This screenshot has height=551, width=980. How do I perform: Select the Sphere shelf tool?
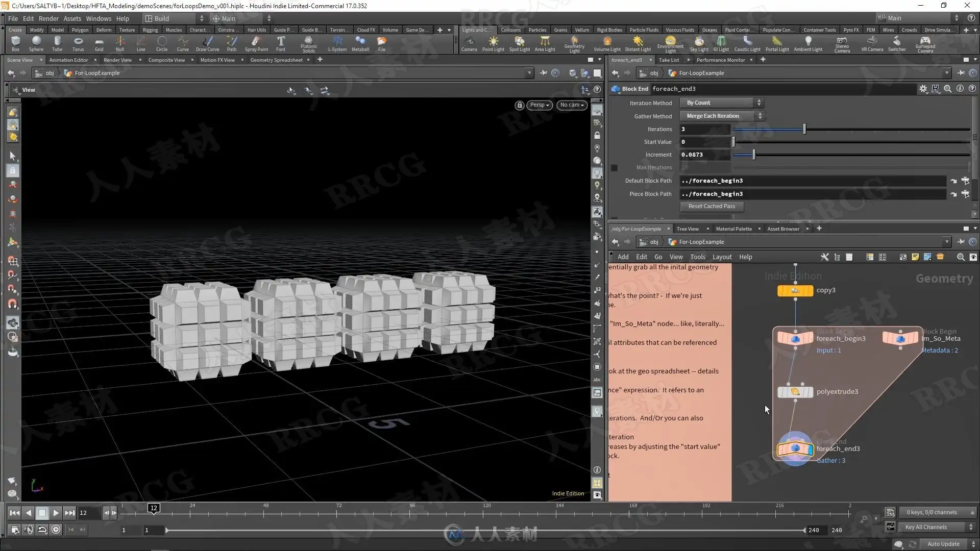pyautogui.click(x=36, y=43)
